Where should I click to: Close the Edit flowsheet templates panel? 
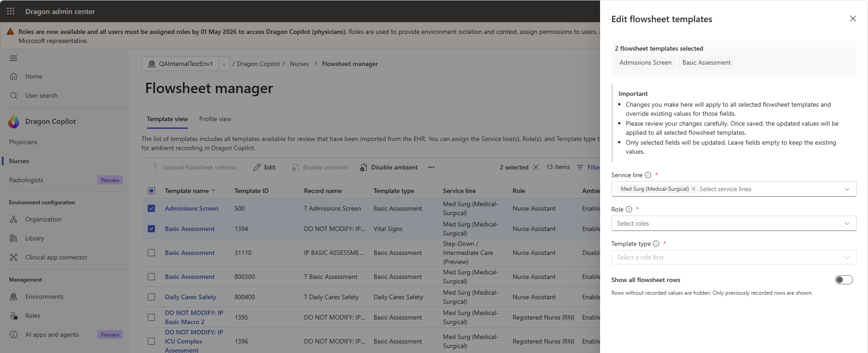[x=853, y=19]
